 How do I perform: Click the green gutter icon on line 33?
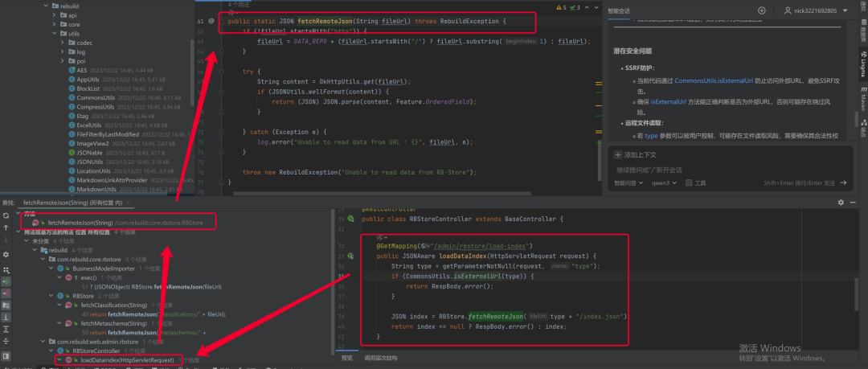point(350,256)
